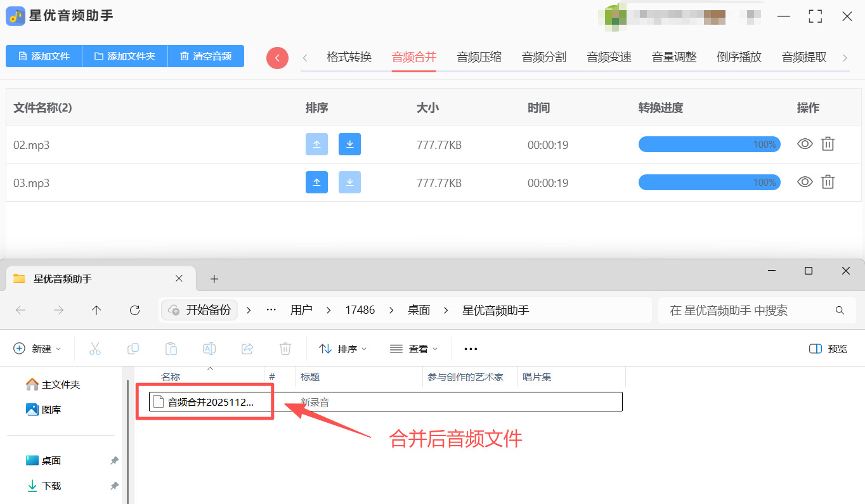Open the 17486 breadcrumb folder
This screenshot has height=504, width=865.
tap(360, 310)
